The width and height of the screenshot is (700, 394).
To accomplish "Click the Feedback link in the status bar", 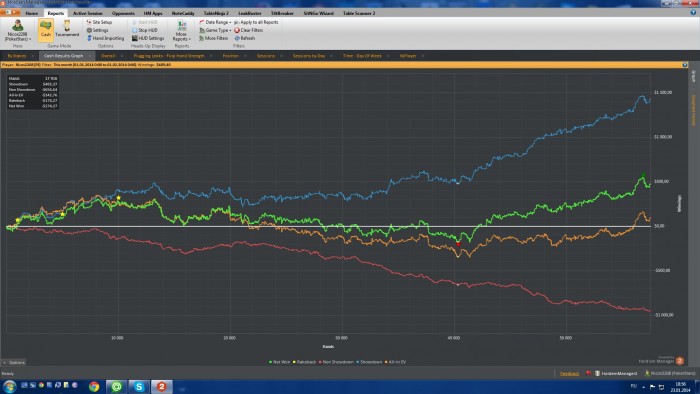I will click(569, 373).
